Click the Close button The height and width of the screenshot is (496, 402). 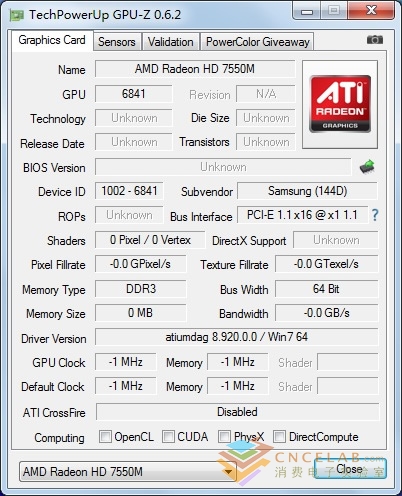350,468
